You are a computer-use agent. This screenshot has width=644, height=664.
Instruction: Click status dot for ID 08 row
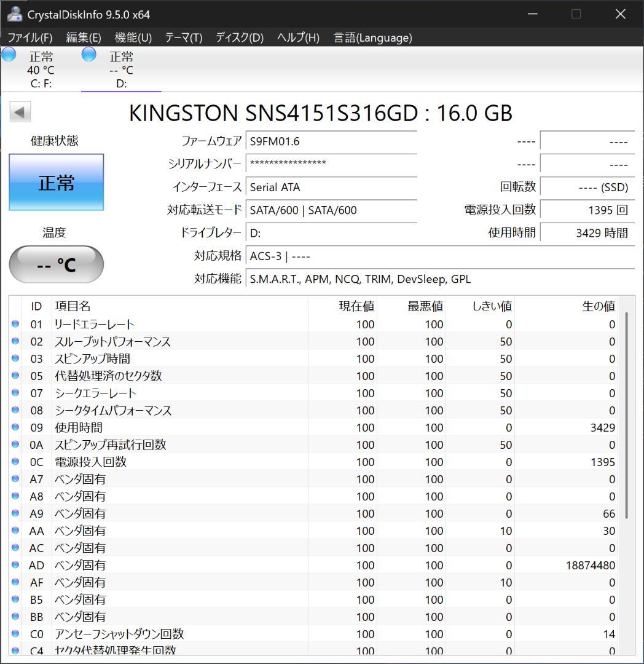click(x=15, y=410)
